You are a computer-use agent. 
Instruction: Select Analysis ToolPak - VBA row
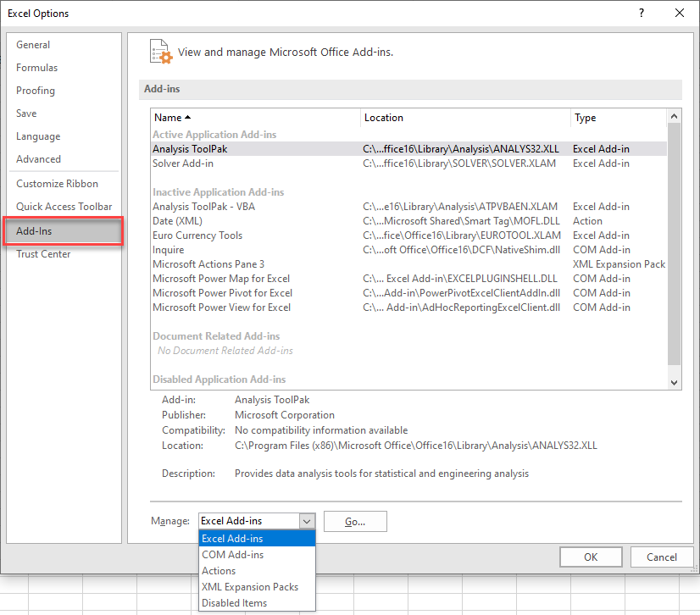408,207
